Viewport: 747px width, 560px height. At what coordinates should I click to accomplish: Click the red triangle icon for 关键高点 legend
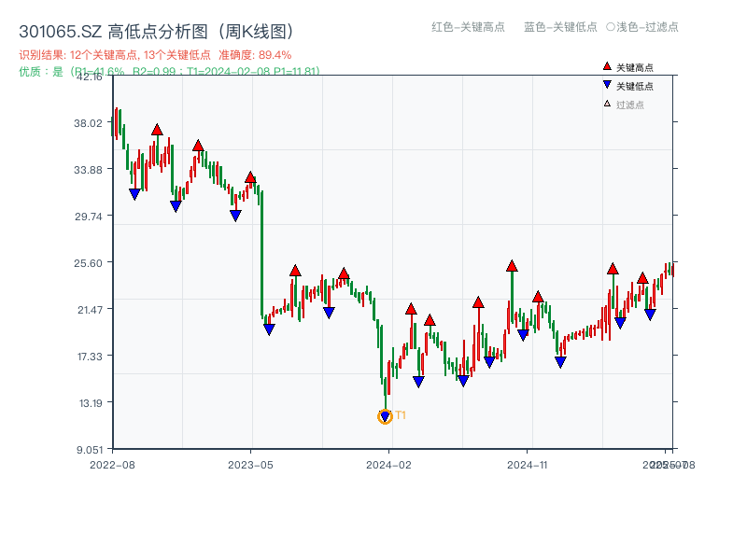[607, 66]
